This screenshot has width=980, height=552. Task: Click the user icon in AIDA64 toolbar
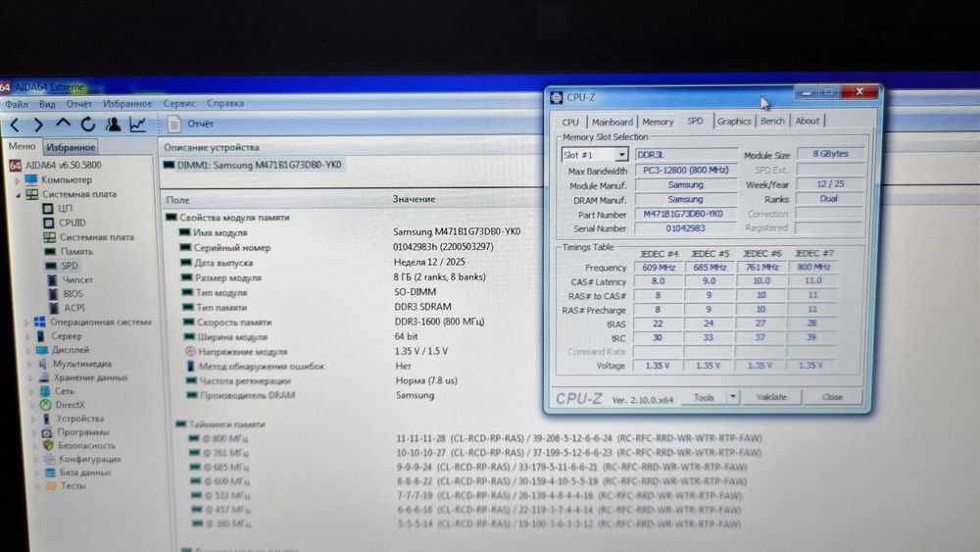point(113,125)
